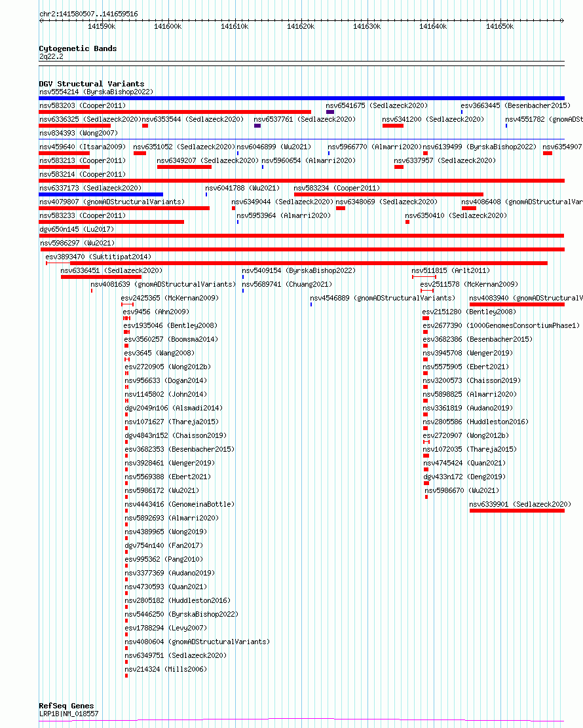Open the nsv6336325 (Sedlazeck2020) variant
Viewport: 583px width, 728px height.
(90, 119)
